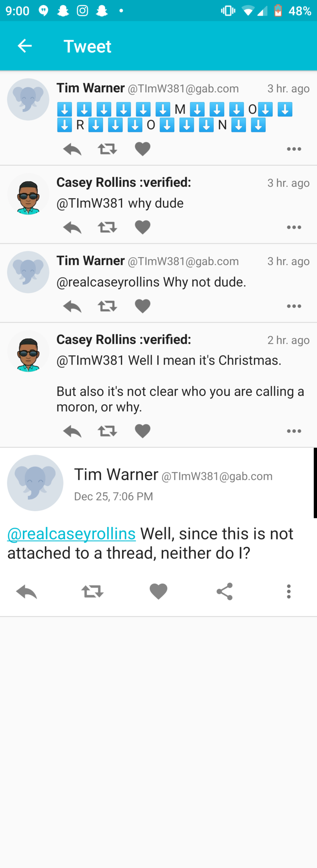
Task: Boost the "Why not dude." post
Action: tap(107, 306)
